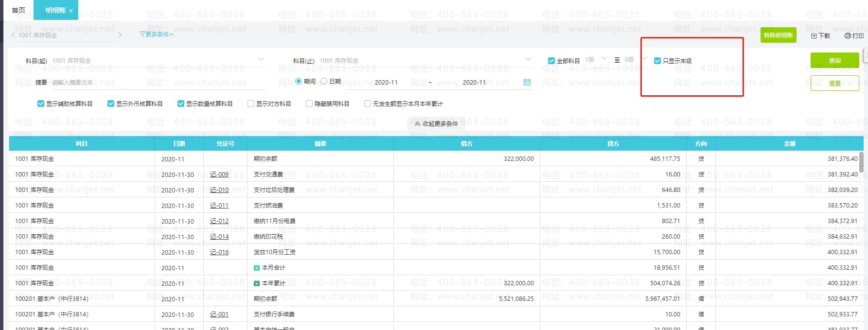Click the 打印 printer icon
The image size is (868, 330).
[x=848, y=36]
